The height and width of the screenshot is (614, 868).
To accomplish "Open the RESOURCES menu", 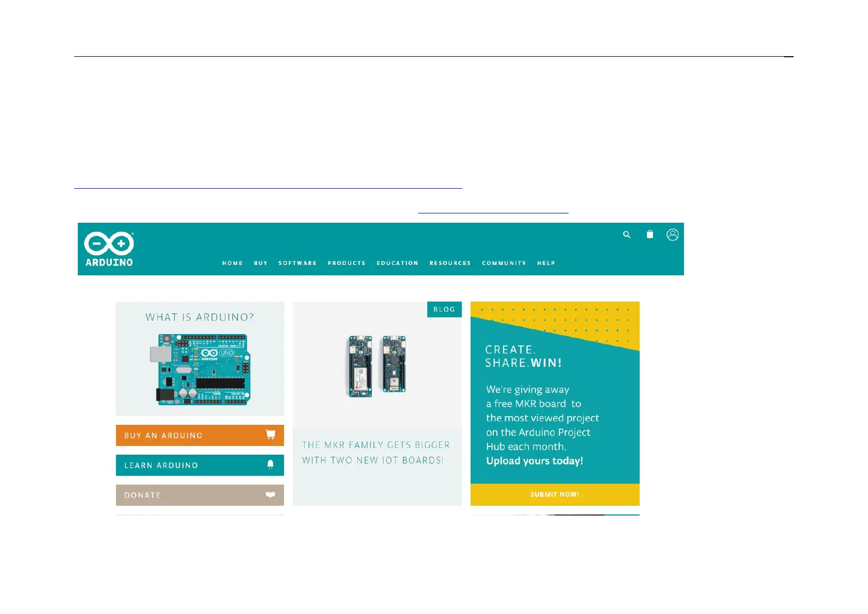I will click(x=450, y=263).
